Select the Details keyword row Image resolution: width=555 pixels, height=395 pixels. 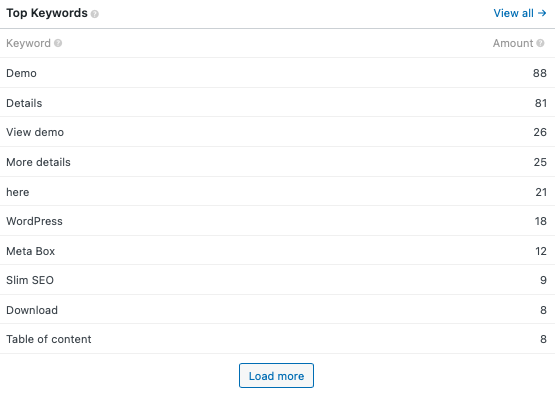click(278, 103)
